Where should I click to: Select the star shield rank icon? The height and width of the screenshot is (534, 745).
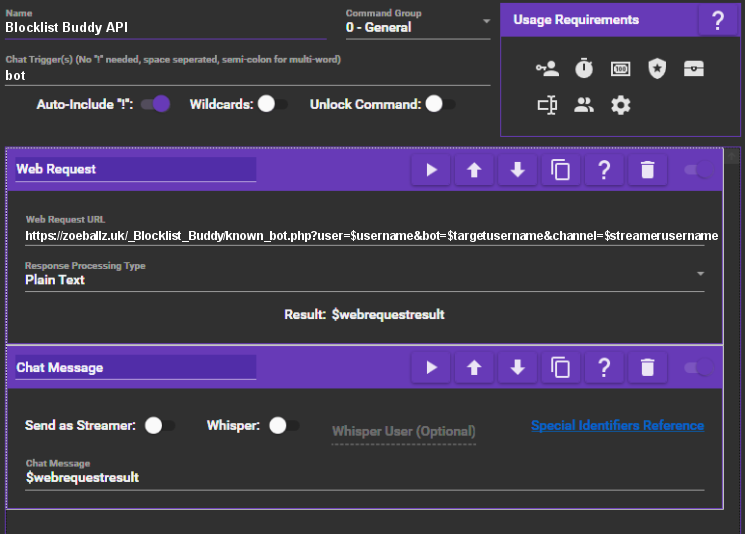click(657, 69)
